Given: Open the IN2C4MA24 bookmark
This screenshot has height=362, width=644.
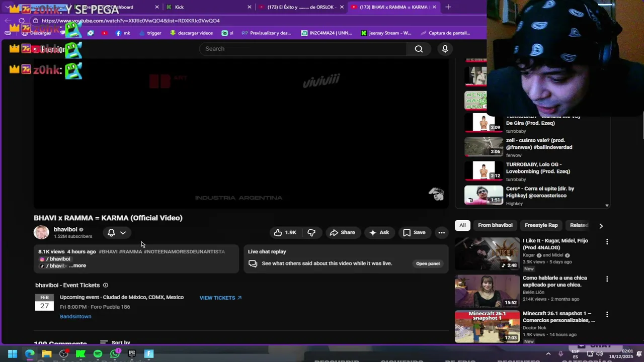Looking at the screenshot, I should click(x=327, y=33).
